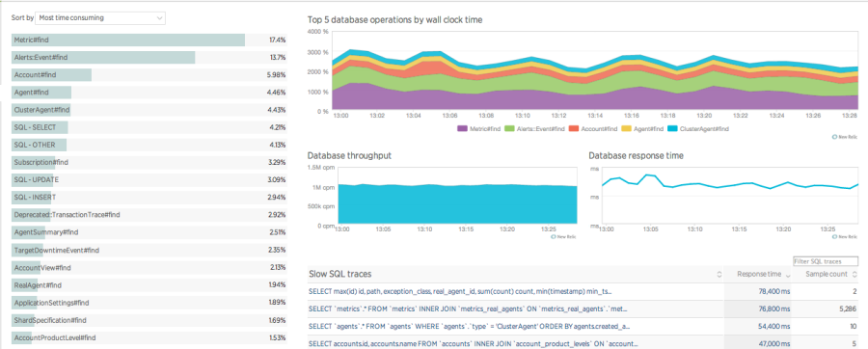
Task: Click the Top 5 database operations chart title
Action: (394, 20)
